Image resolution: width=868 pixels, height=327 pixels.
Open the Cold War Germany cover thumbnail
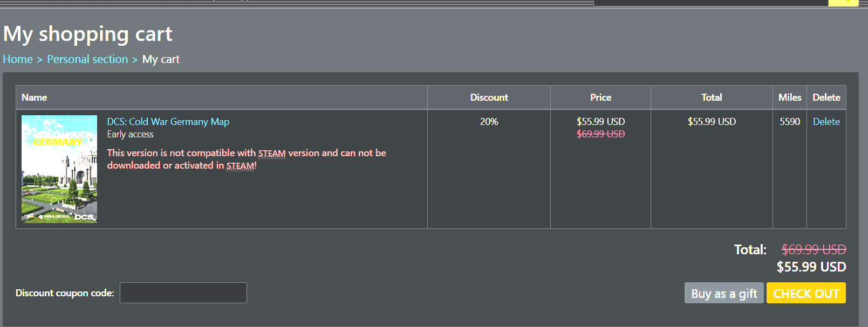coord(59,169)
